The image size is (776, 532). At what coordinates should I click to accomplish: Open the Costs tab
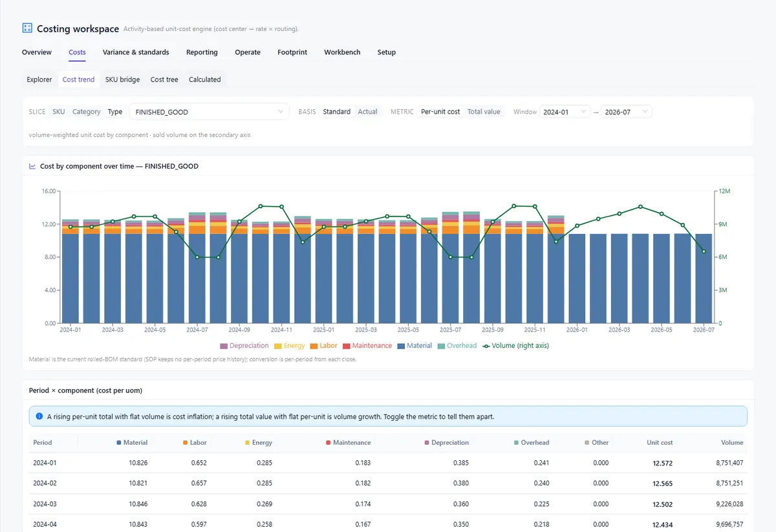77,52
